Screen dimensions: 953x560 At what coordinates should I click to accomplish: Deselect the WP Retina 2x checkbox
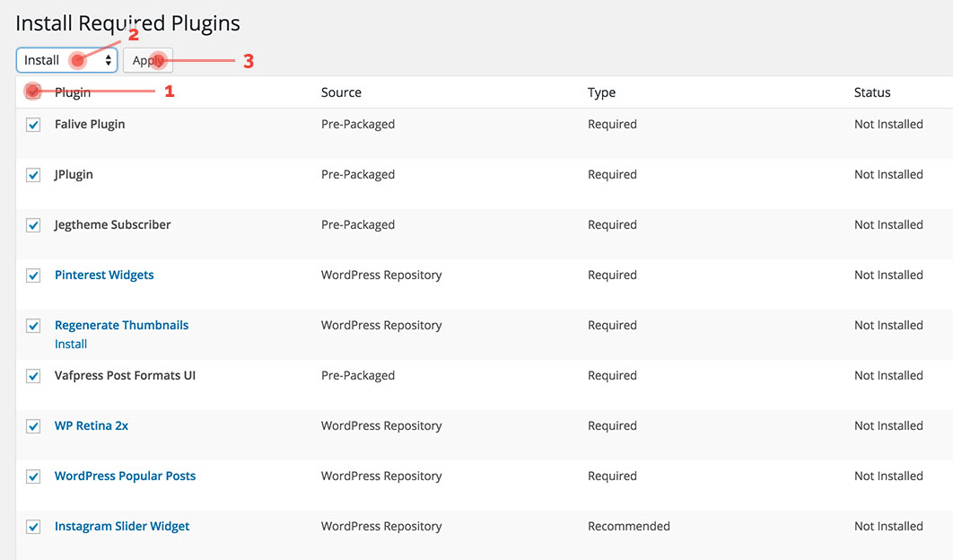tap(33, 425)
